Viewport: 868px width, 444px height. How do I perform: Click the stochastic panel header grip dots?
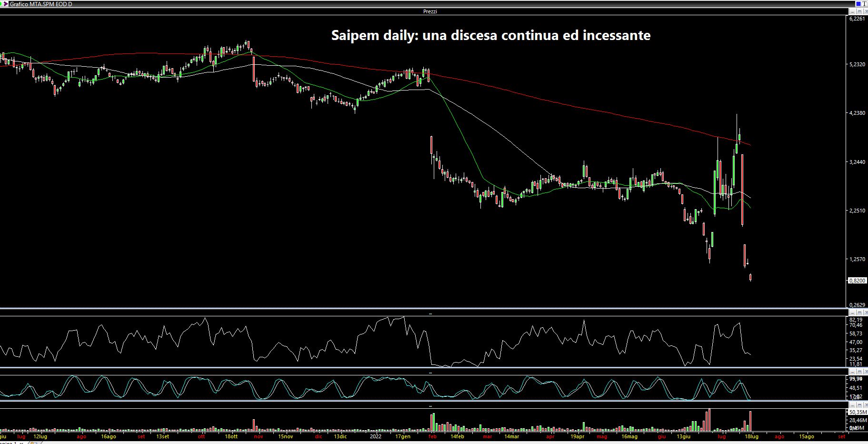click(x=430, y=373)
